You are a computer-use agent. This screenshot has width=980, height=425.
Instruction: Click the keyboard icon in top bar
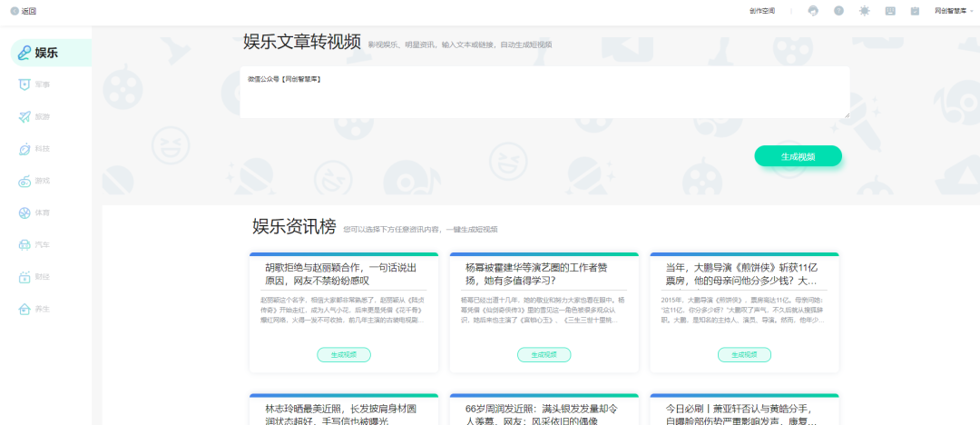[x=889, y=11]
